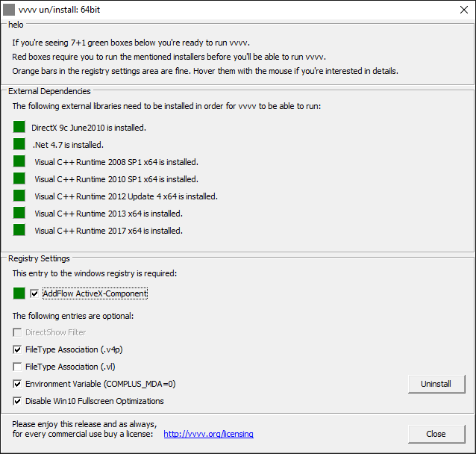Click green box beside Visual C++ Runtime 2008
The image size is (476, 454).
[x=19, y=161]
